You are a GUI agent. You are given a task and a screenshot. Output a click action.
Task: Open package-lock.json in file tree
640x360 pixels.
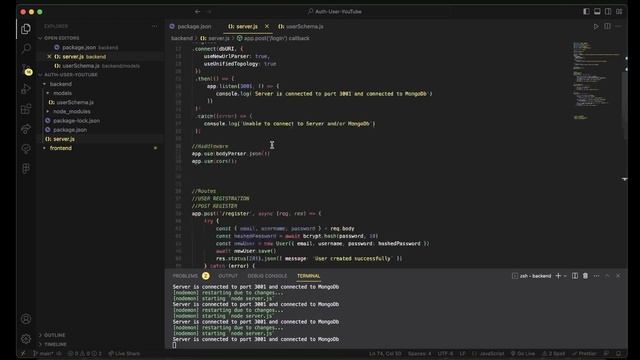pos(76,121)
